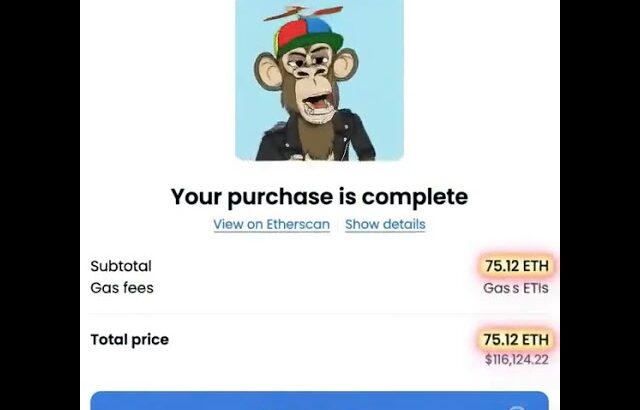640x410 pixels.
Task: Expand Show details for the purchase
Action: tap(385, 224)
